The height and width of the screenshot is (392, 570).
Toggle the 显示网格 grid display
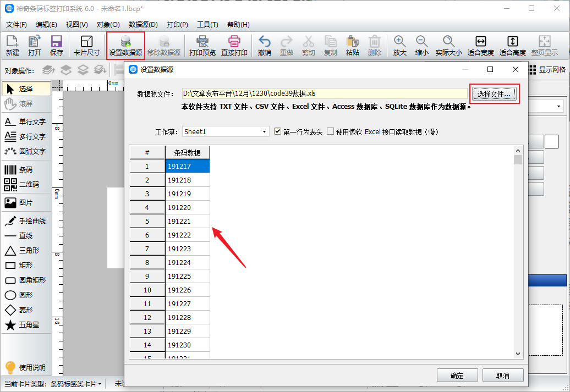pos(547,70)
